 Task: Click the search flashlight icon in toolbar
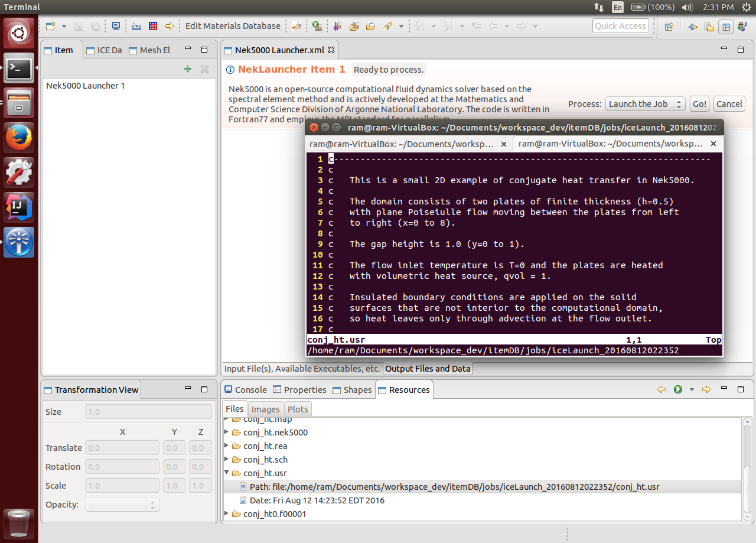(x=387, y=26)
